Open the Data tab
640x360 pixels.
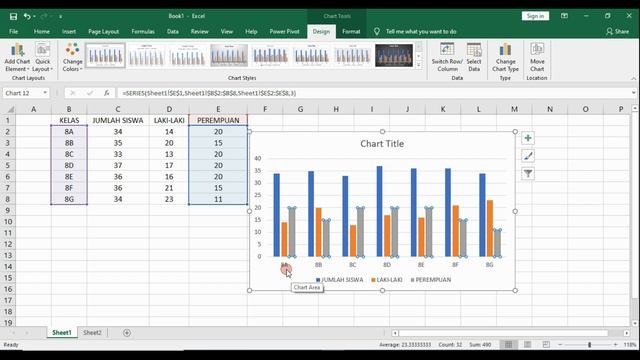[x=173, y=31]
